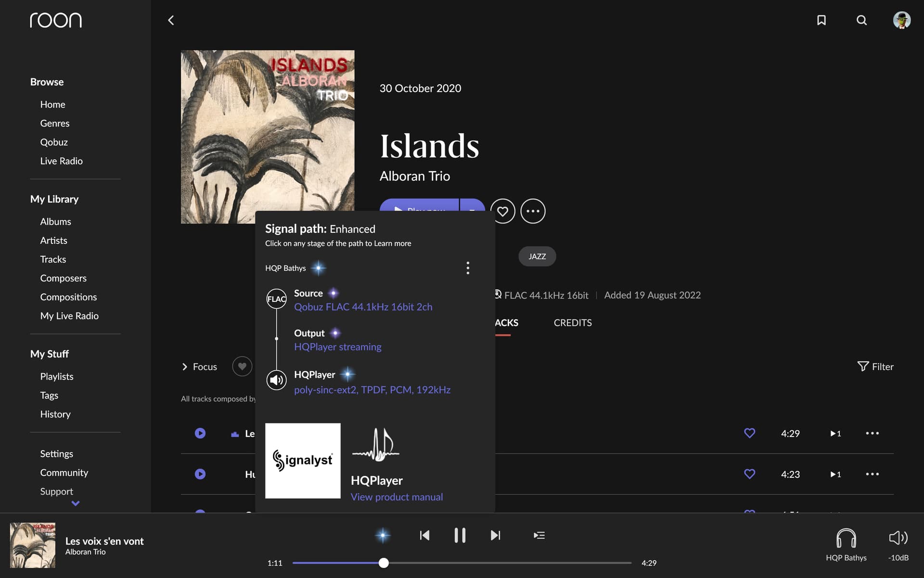Viewport: 924px width, 578px height.
Task: Open HQP Bathys zone headphones icon
Action: [x=846, y=538]
